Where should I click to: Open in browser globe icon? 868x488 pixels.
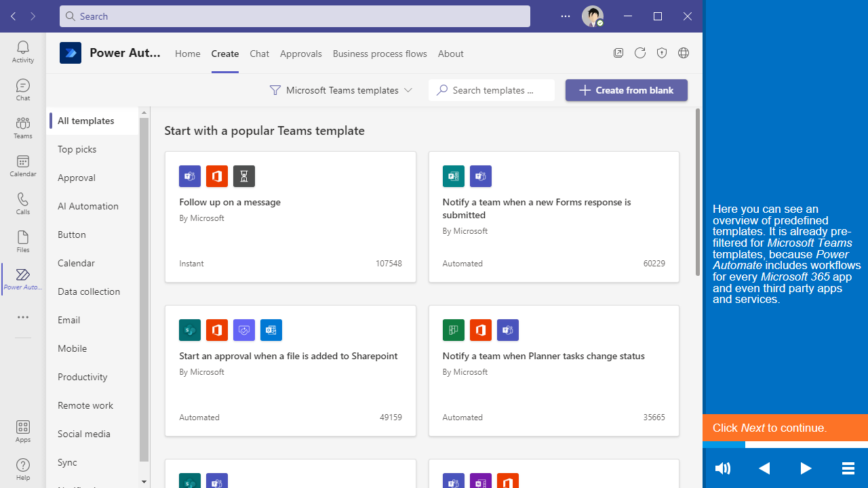[684, 53]
